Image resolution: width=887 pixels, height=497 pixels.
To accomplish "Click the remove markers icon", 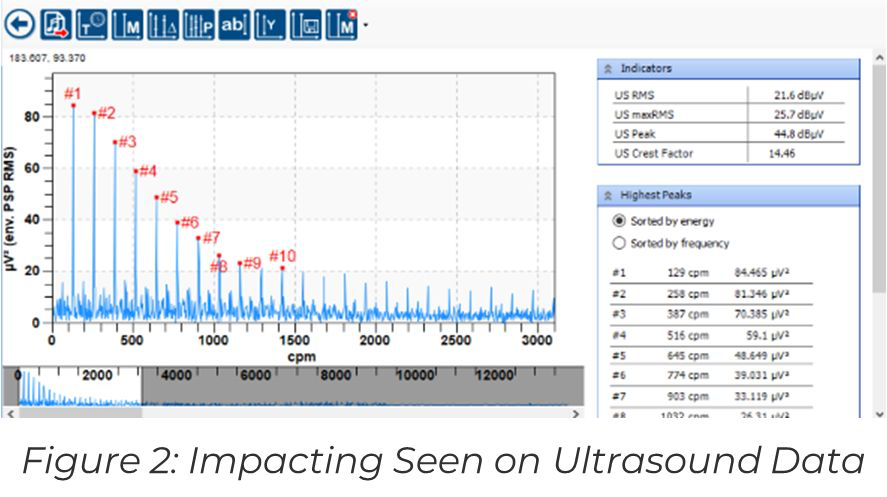I will pos(342,24).
